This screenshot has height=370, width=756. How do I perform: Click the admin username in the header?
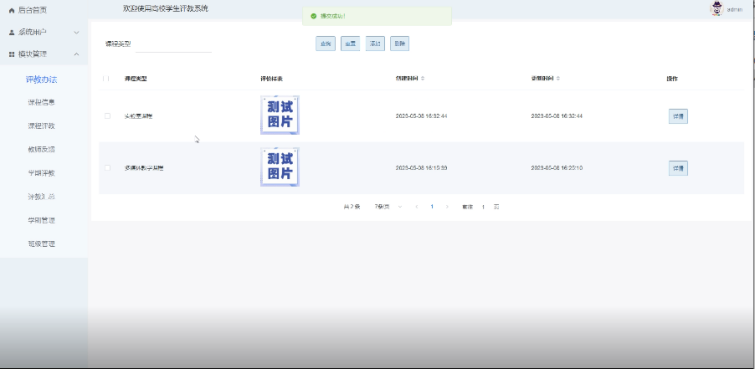[734, 10]
